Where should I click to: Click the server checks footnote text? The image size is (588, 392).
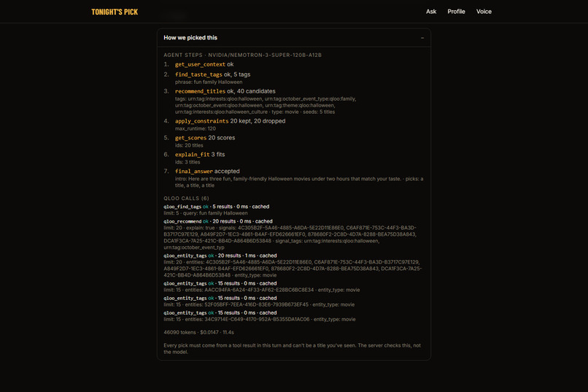[292, 348]
